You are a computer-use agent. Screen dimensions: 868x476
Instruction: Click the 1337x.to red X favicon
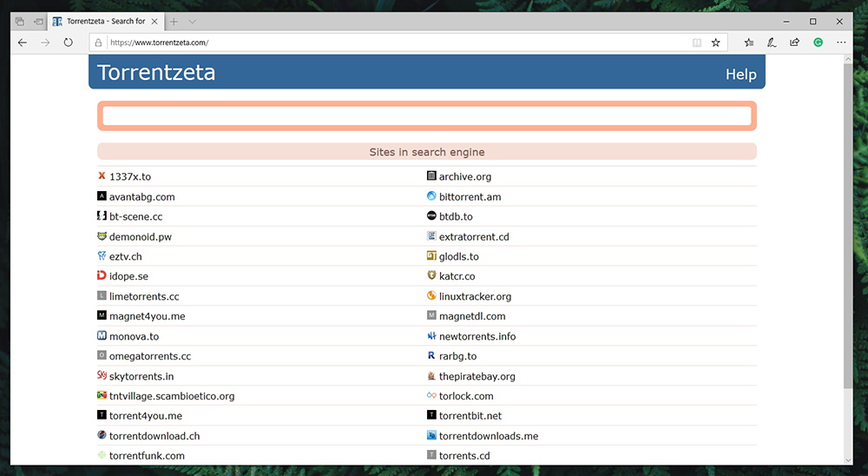click(102, 175)
